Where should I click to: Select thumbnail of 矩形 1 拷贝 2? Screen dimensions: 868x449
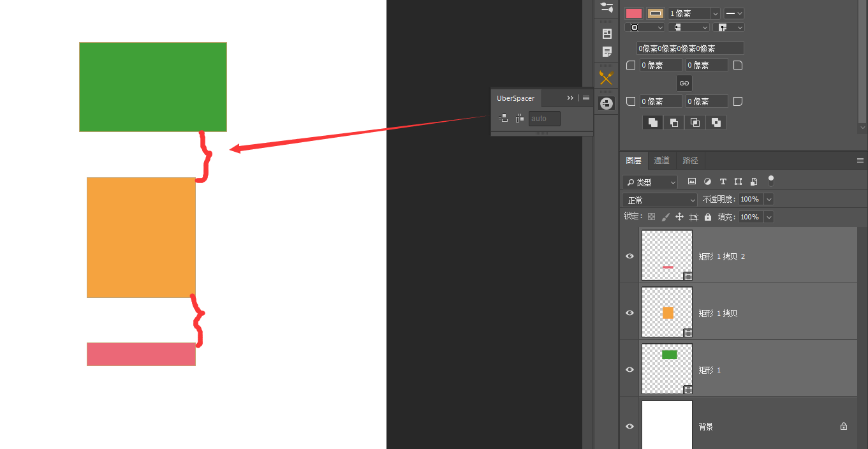tap(667, 256)
